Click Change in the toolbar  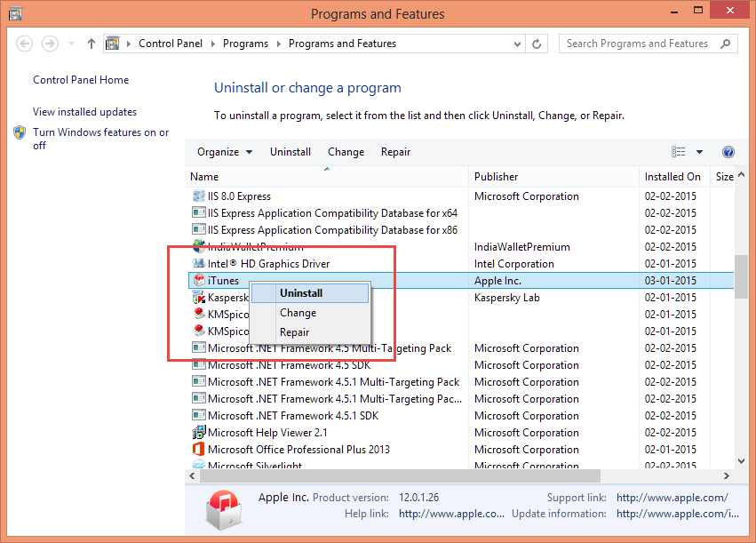pyautogui.click(x=346, y=152)
